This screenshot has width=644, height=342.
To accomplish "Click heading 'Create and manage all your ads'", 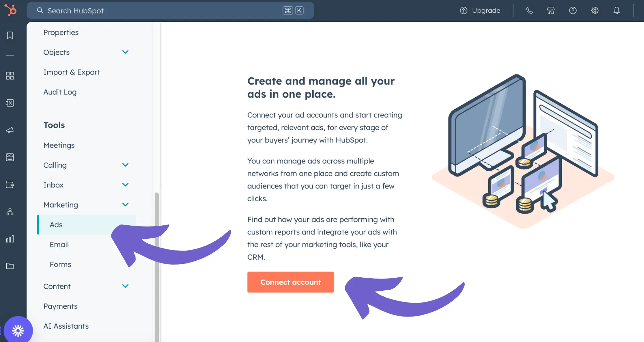I will tap(321, 88).
